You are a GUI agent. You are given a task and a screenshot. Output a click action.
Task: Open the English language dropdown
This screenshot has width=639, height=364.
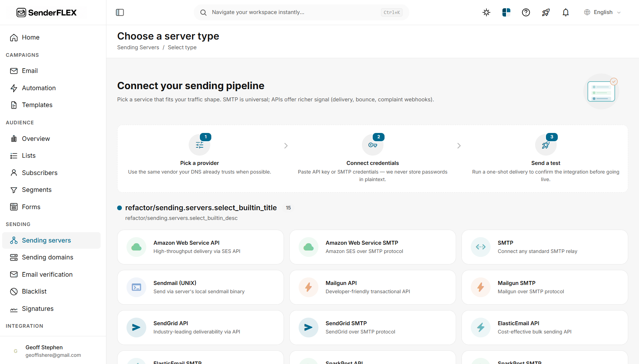point(602,12)
